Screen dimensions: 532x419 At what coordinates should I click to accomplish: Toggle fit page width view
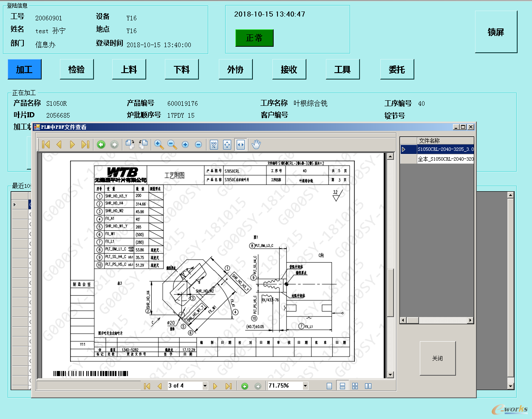click(241, 144)
